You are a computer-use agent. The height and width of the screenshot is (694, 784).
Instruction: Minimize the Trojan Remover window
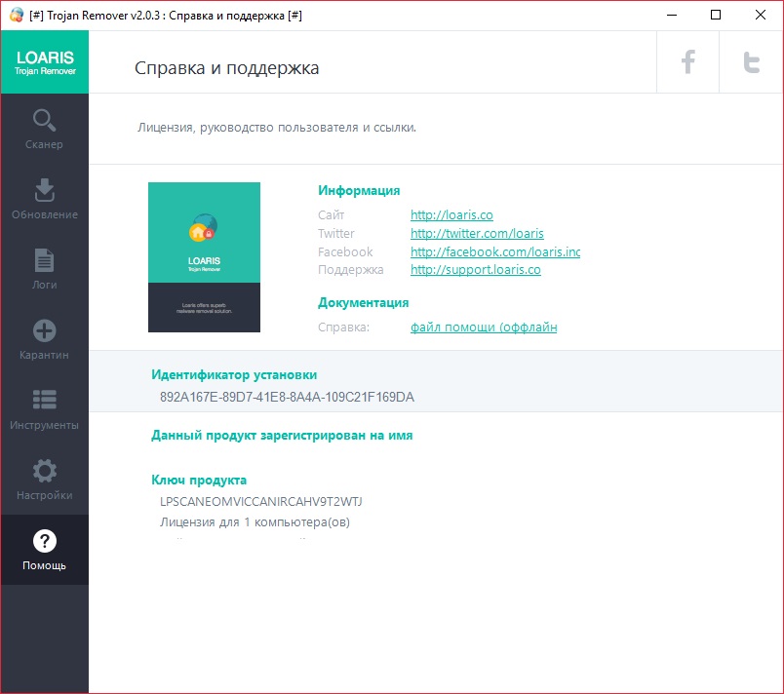[672, 15]
